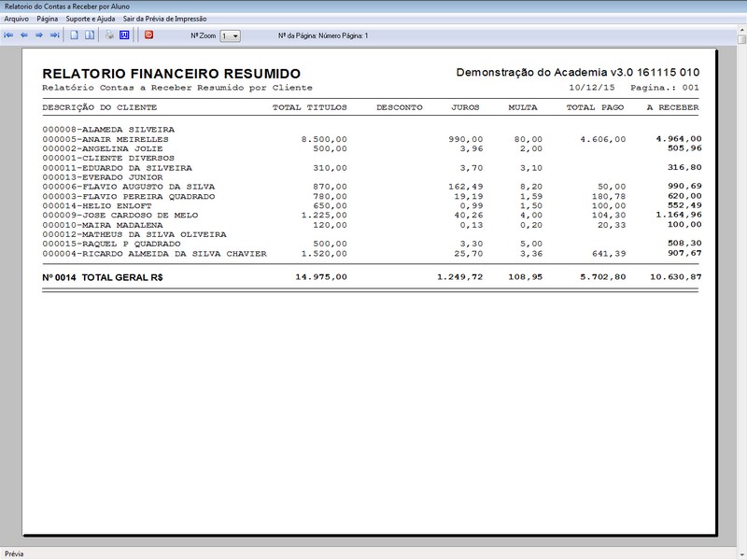Select single page view icon
747x560 pixels.
pos(75,35)
